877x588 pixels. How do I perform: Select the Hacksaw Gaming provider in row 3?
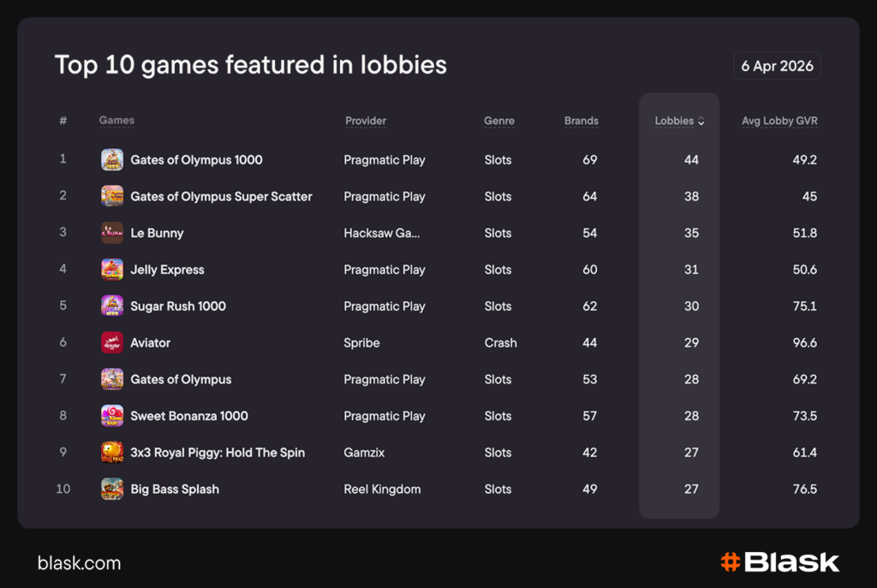point(382,233)
